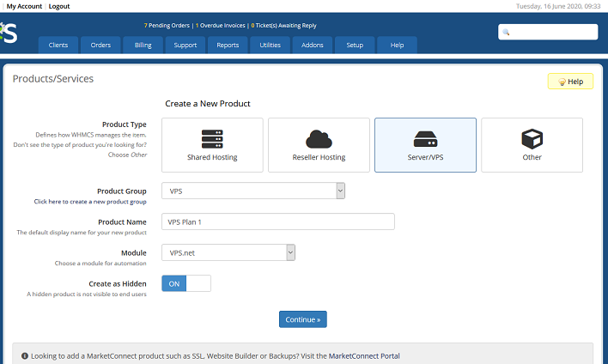608x364 pixels.
Task: Select the Shared Hosting product type
Action: click(212, 145)
